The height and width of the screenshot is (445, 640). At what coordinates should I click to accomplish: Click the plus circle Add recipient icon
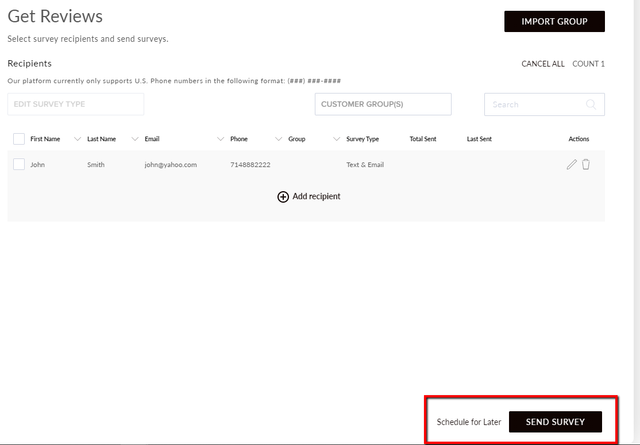coord(283,197)
